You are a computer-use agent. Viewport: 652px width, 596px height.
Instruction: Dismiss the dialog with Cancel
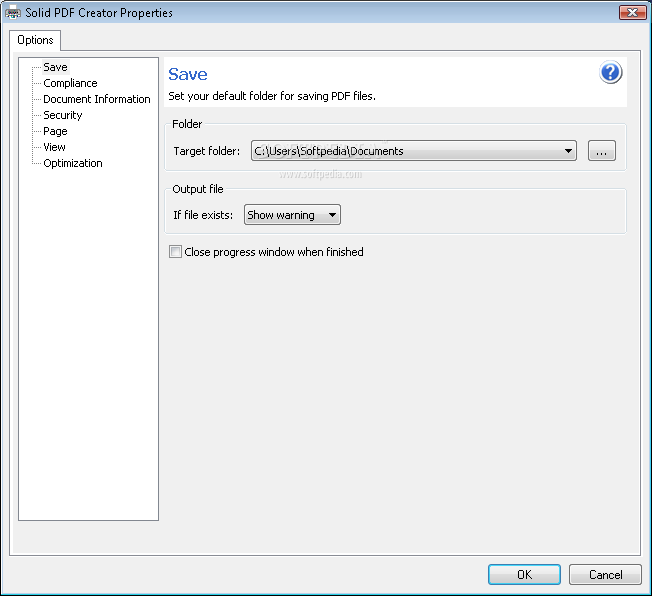(605, 574)
